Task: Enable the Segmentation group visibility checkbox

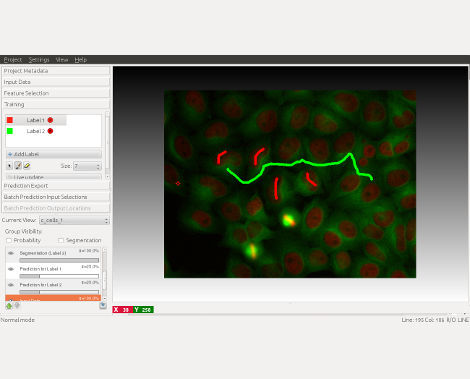Action: pos(61,240)
